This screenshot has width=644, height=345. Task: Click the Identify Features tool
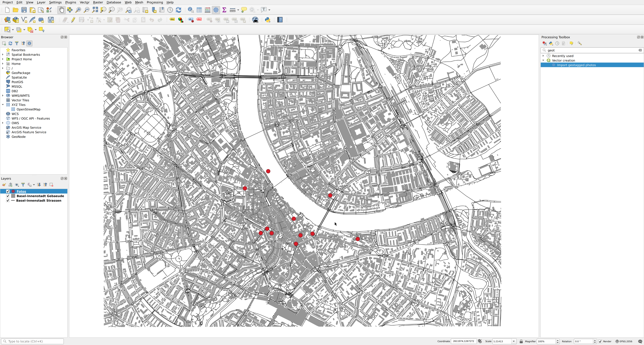(x=191, y=10)
